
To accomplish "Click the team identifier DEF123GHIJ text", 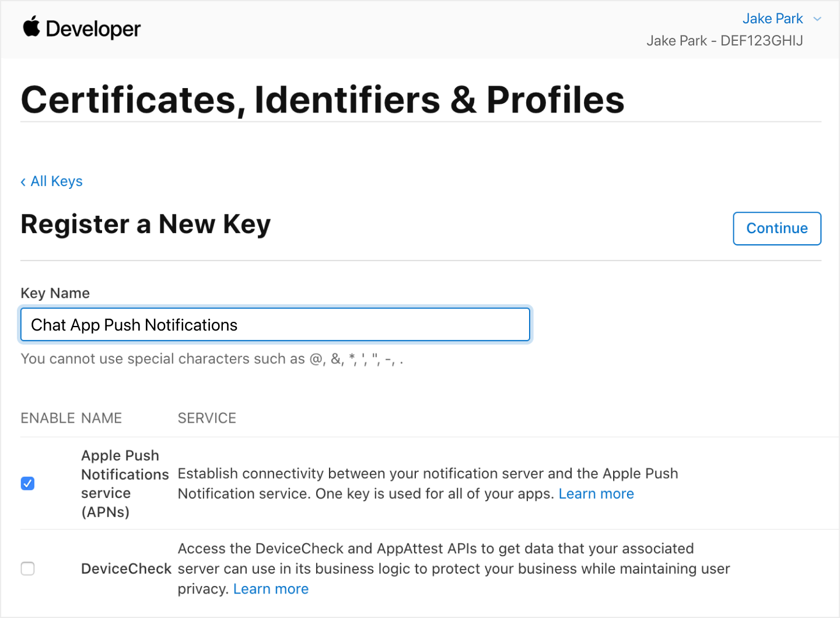I will tap(762, 40).
